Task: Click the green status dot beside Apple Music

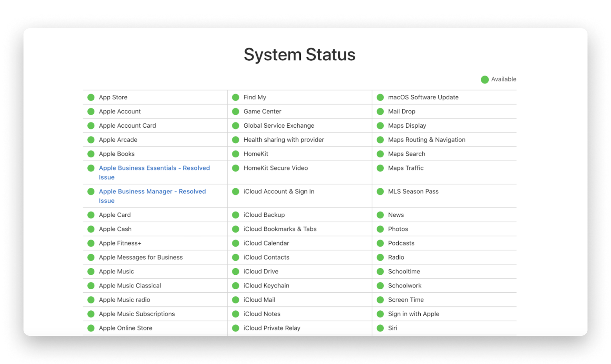Action: (91, 271)
